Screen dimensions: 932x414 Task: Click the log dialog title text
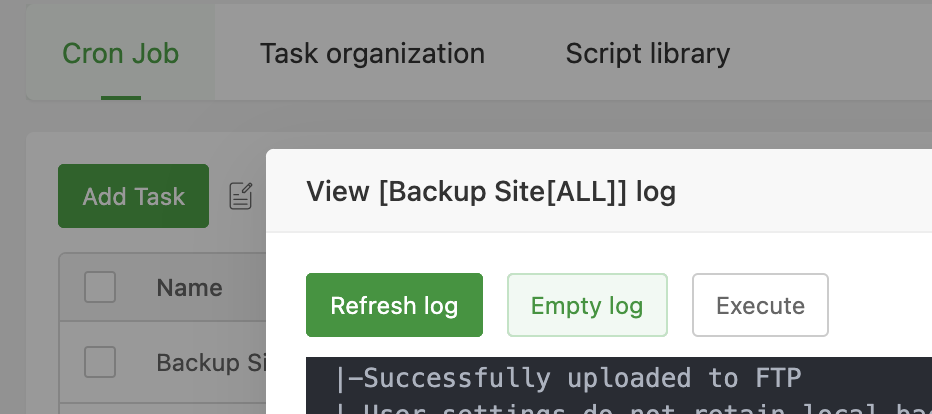click(490, 191)
